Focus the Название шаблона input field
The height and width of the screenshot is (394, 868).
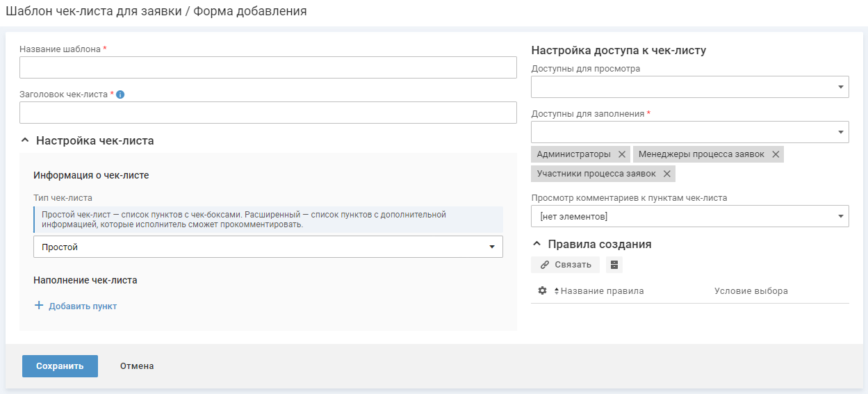tap(268, 67)
